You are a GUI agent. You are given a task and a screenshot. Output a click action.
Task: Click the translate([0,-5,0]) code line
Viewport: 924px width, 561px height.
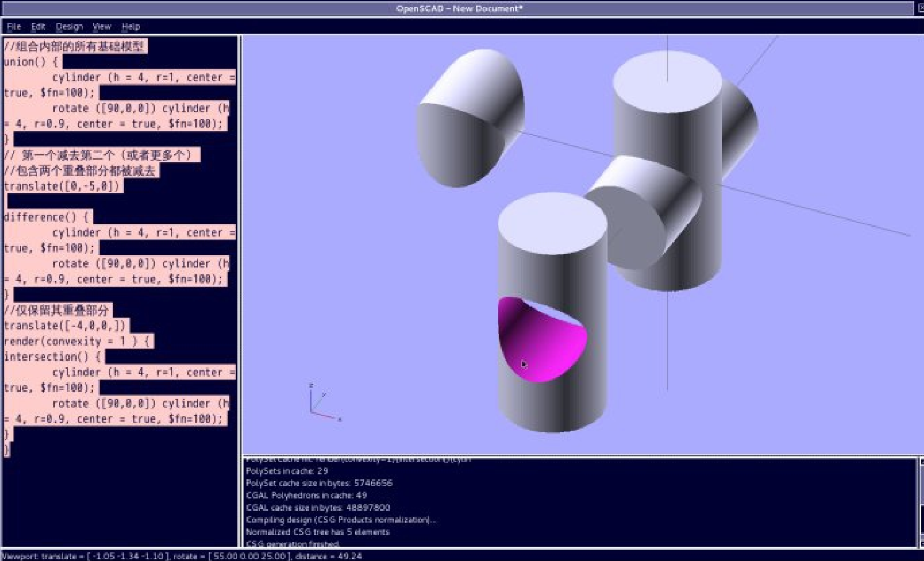[x=62, y=186]
